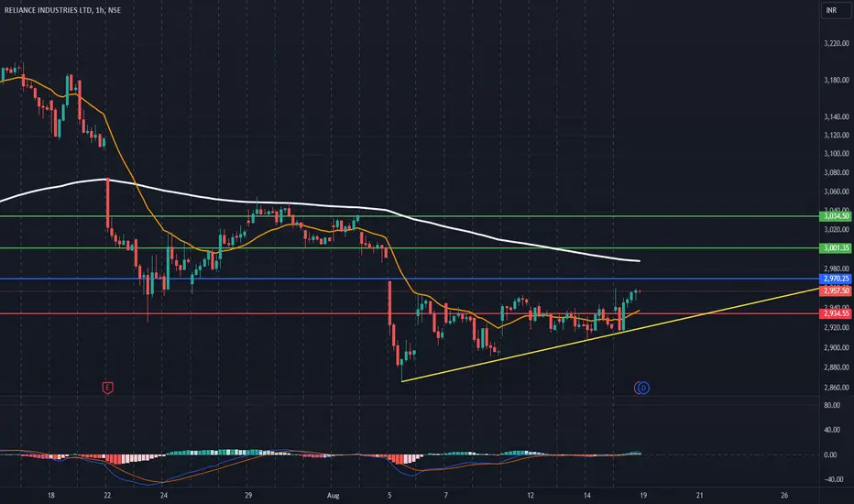Select the green 3,001.35 price label
The height and width of the screenshot is (504, 854).
click(836, 248)
